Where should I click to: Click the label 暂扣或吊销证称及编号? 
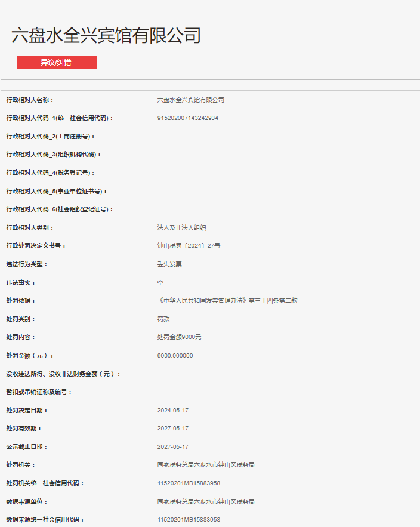(39, 392)
